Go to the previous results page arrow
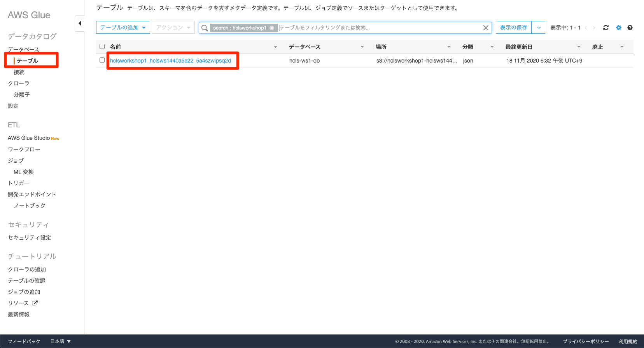 point(586,28)
